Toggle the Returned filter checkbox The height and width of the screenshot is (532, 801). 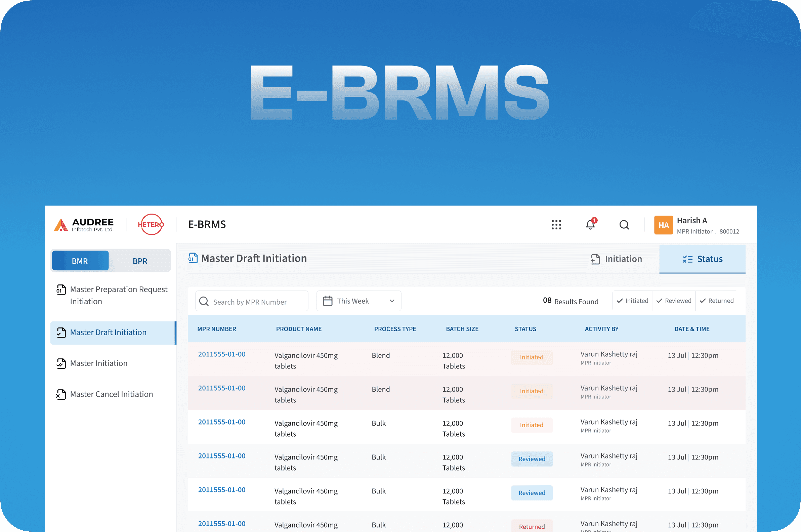click(x=716, y=301)
